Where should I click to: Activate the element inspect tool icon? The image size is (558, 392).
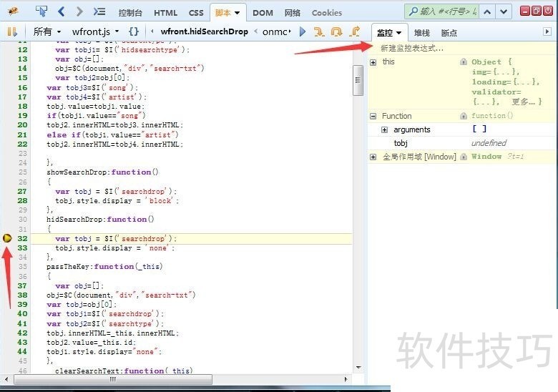41,11
